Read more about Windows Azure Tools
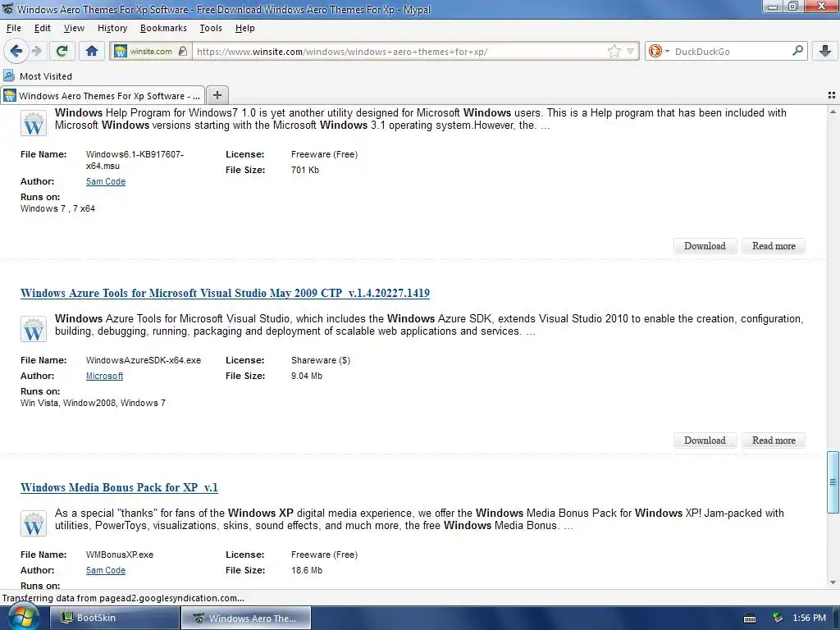840x630 pixels. click(773, 441)
